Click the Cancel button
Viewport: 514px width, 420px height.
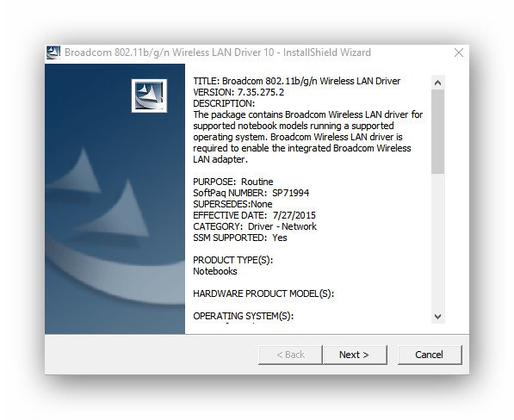click(430, 355)
